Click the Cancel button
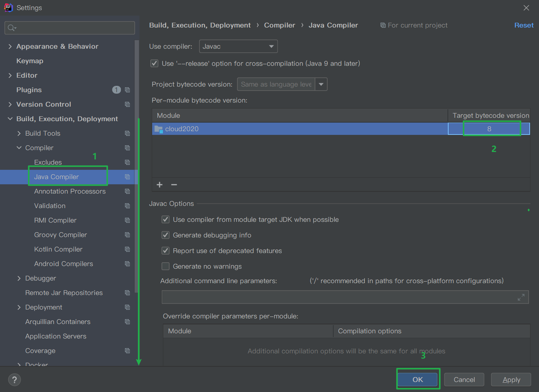 464,380
